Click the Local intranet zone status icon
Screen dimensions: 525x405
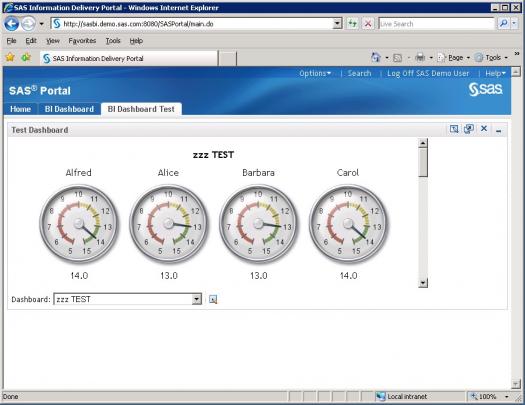[380, 397]
